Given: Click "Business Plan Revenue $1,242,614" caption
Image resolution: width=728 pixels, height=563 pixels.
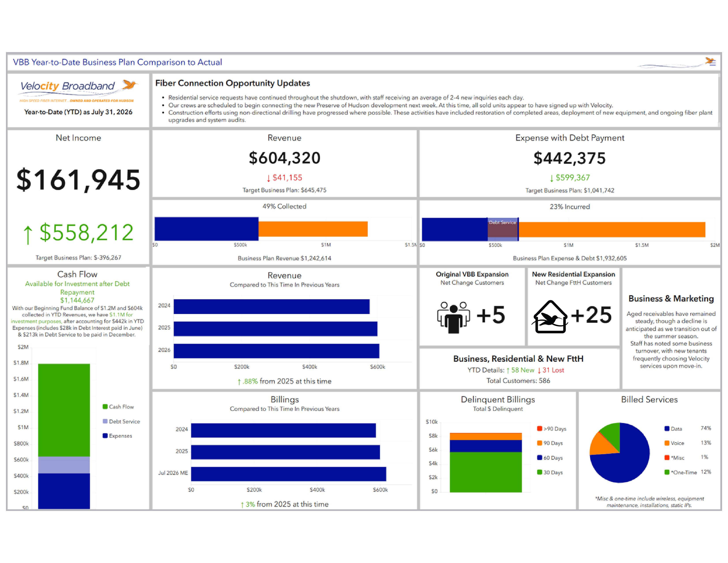Looking at the screenshot, I should 284,258.
